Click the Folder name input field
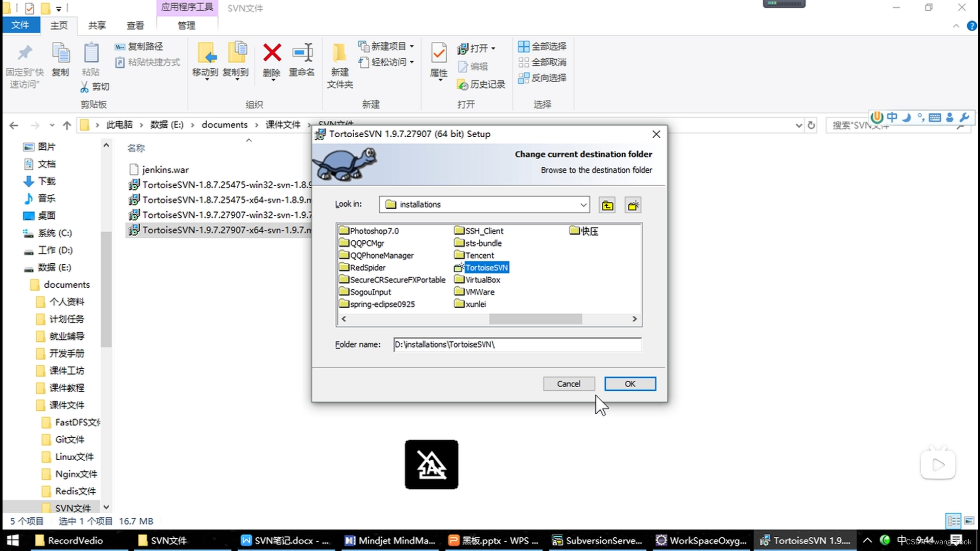Screen dimensions: 980x551 (x=517, y=344)
